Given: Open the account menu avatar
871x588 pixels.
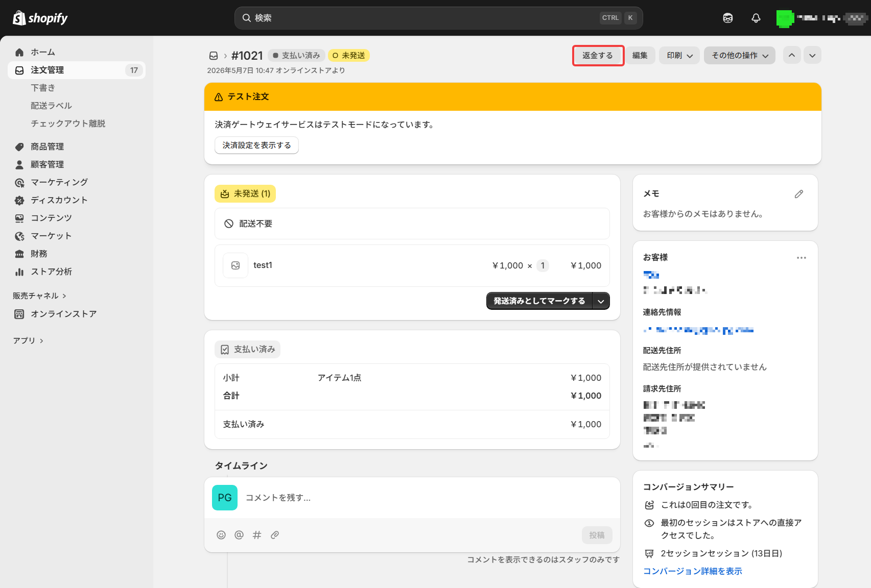Looking at the screenshot, I should [785, 18].
